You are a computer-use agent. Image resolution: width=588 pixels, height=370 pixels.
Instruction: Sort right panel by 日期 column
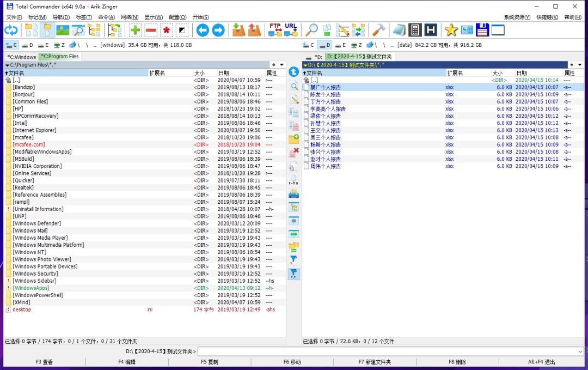point(538,73)
